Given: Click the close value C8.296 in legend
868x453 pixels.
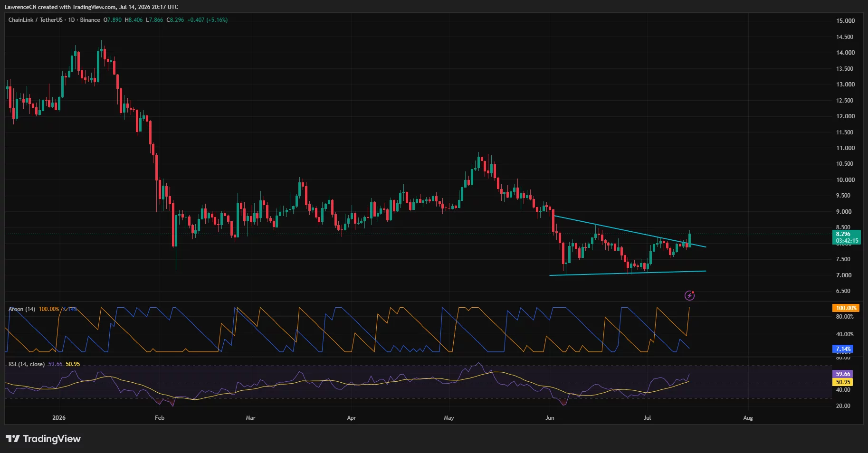Looking at the screenshot, I should (x=175, y=20).
